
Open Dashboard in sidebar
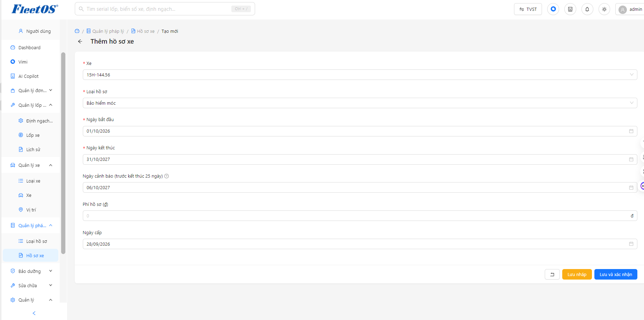31,47
